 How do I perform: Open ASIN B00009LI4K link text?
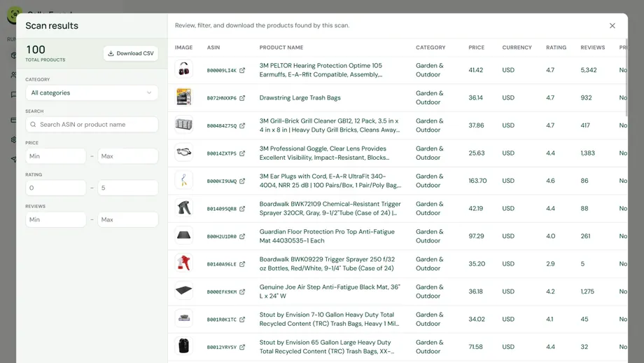click(222, 71)
